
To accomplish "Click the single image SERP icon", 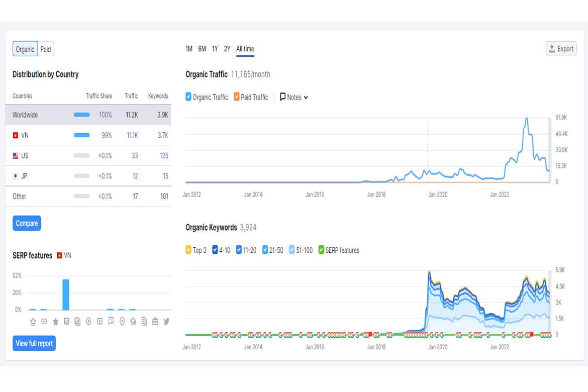I will (66, 322).
